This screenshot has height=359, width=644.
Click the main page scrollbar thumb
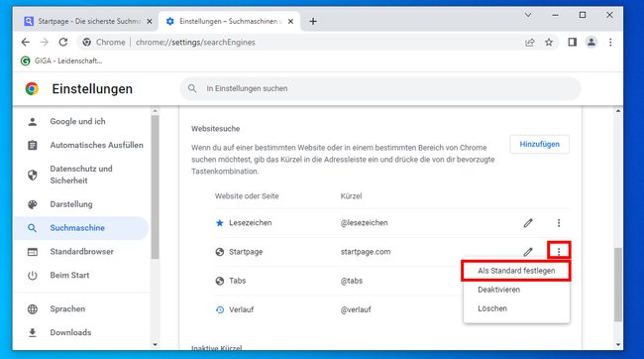[617, 285]
